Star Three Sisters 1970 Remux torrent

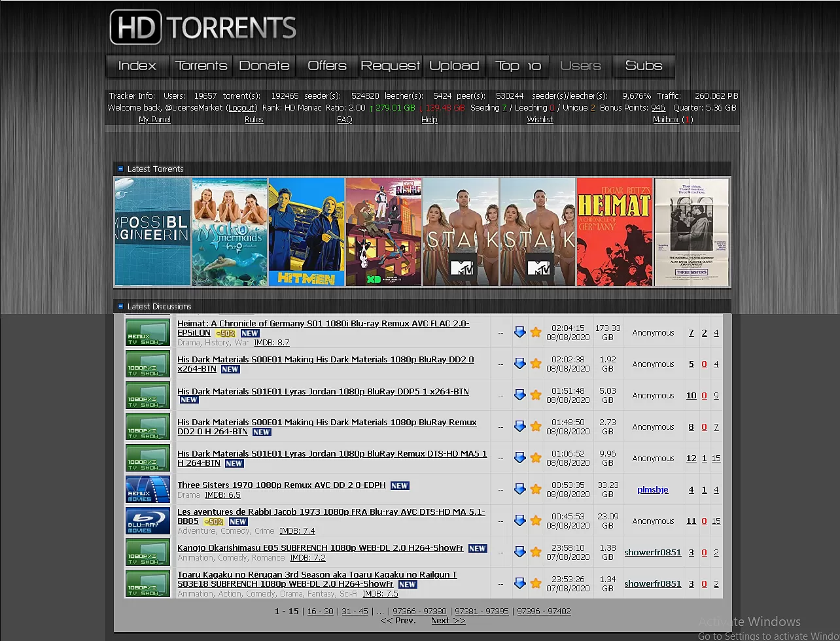tap(536, 489)
